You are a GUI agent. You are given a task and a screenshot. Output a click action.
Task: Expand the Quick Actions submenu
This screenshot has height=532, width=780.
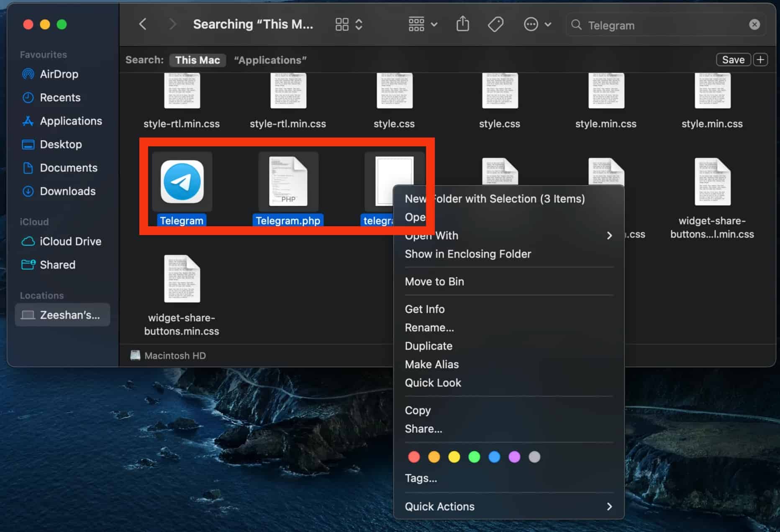coord(508,506)
